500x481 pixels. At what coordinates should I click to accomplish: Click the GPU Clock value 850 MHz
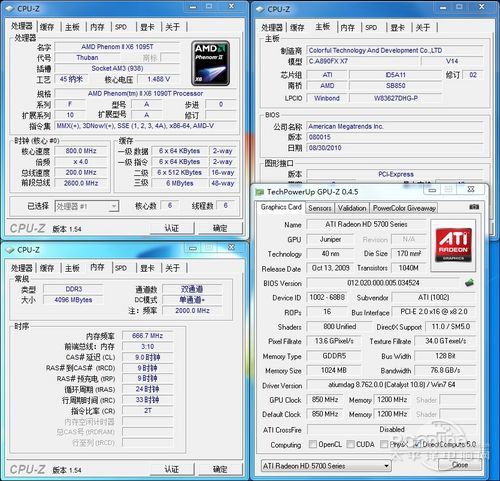click(x=325, y=399)
